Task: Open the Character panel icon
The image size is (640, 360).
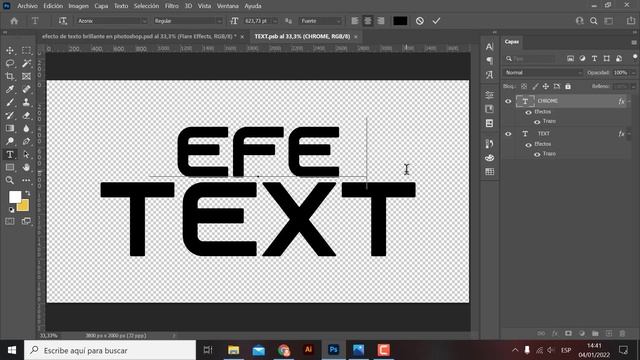Action: [489, 47]
